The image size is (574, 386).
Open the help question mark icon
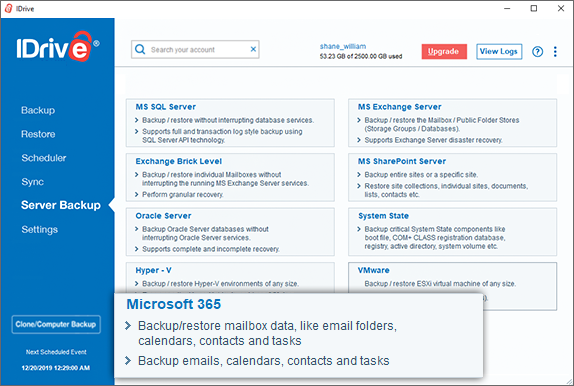537,52
